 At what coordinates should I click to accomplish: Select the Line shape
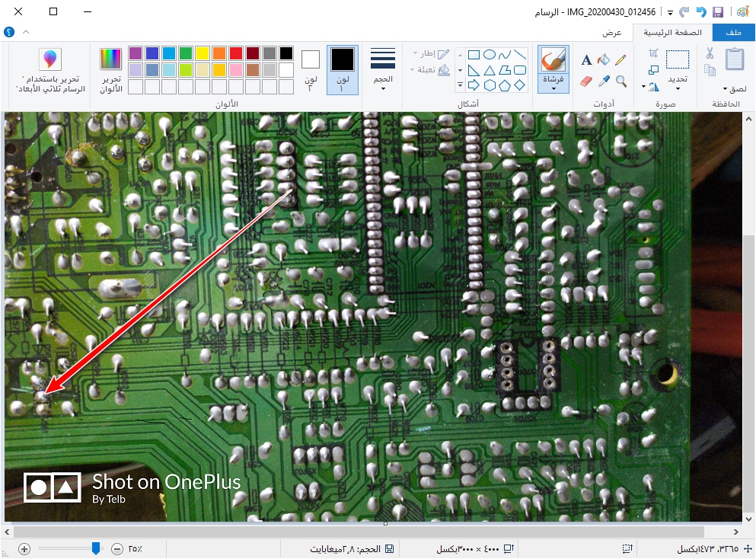520,55
